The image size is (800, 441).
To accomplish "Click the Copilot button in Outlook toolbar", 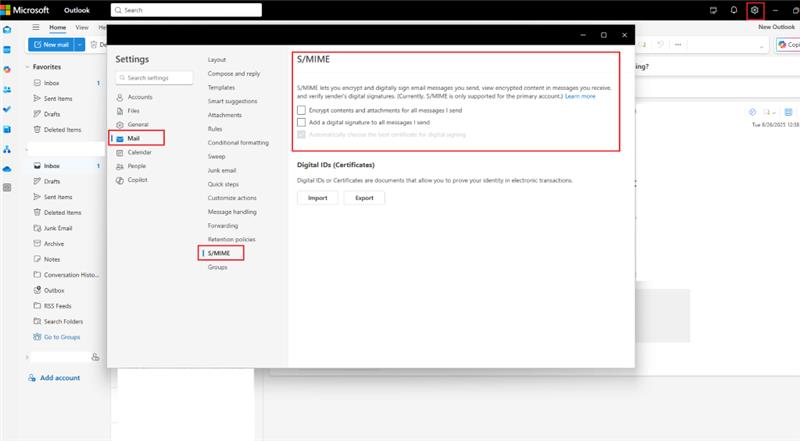I will click(x=788, y=45).
